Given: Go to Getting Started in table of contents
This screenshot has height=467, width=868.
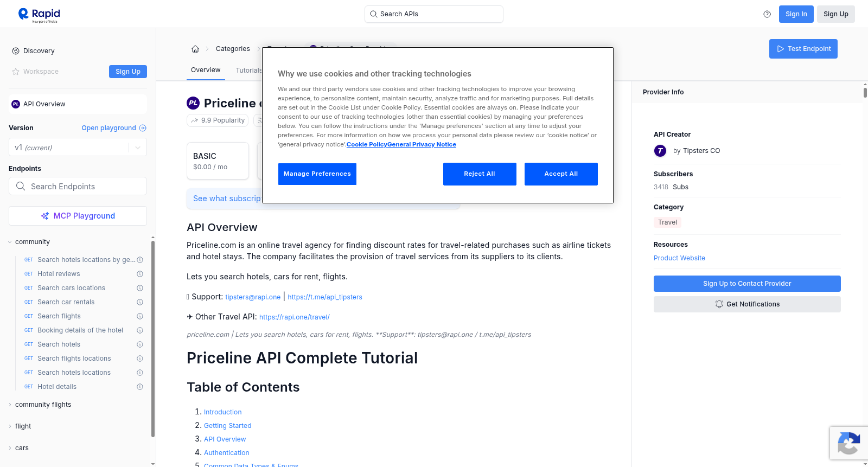Looking at the screenshot, I should pos(228,426).
